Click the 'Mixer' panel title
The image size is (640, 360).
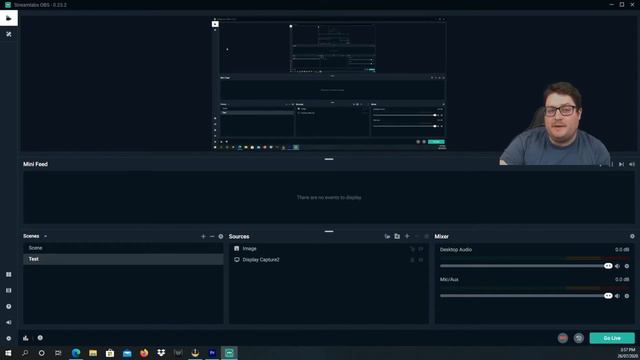click(x=441, y=237)
